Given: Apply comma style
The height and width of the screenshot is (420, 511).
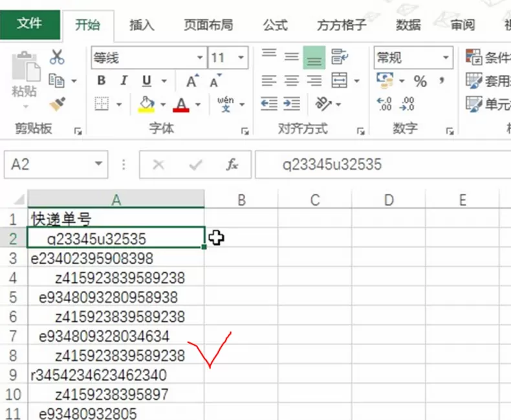Looking at the screenshot, I should click(x=442, y=80).
